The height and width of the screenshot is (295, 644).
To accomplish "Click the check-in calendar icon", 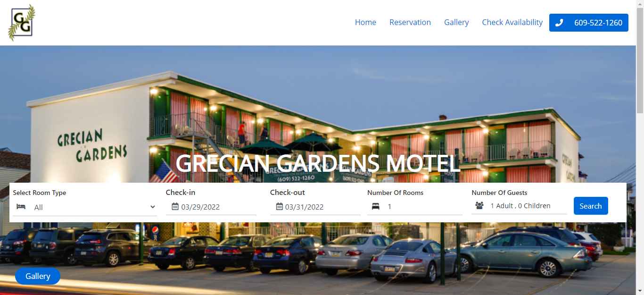I will coord(175,206).
